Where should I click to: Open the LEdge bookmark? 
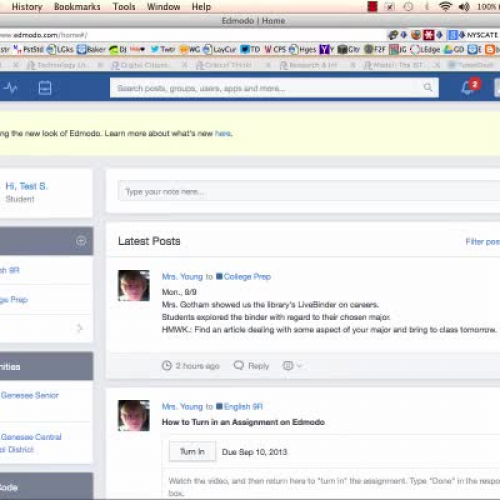point(425,49)
